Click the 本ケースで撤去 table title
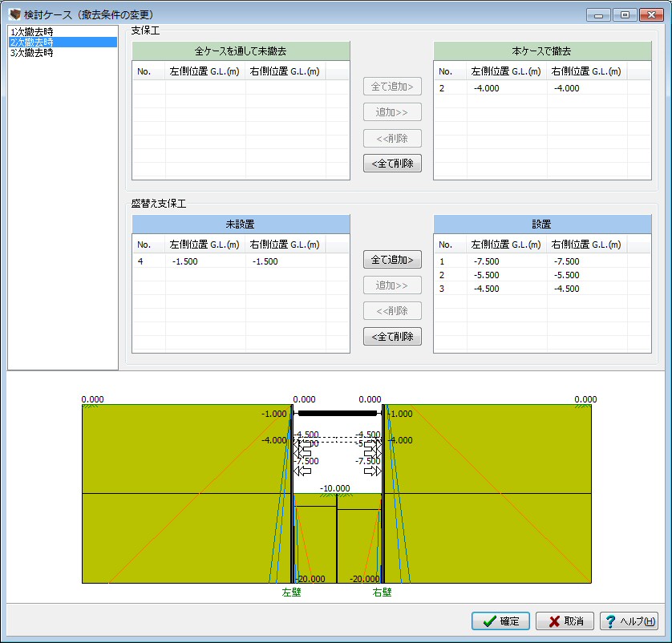This screenshot has width=672, height=643. 542,51
